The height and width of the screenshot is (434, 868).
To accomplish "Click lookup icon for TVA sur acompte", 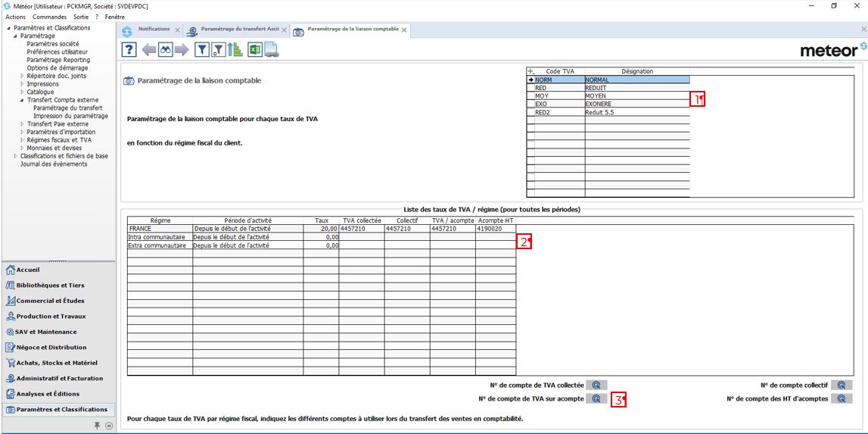I will [596, 398].
